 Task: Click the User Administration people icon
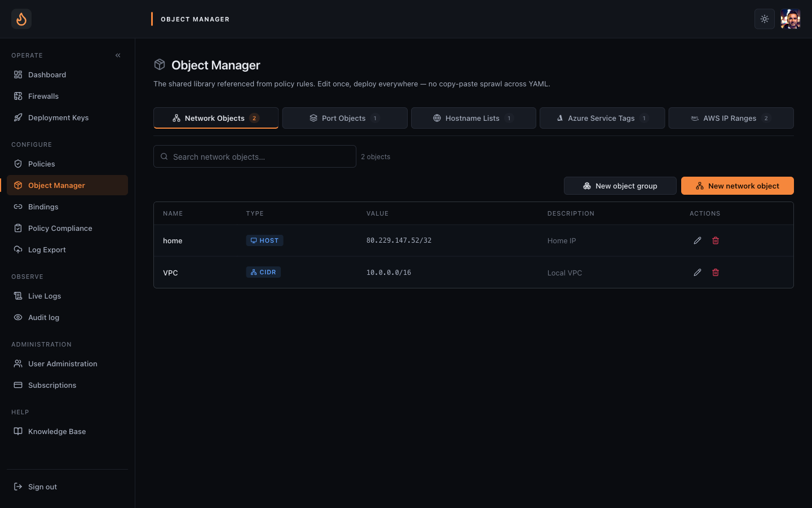tap(18, 364)
